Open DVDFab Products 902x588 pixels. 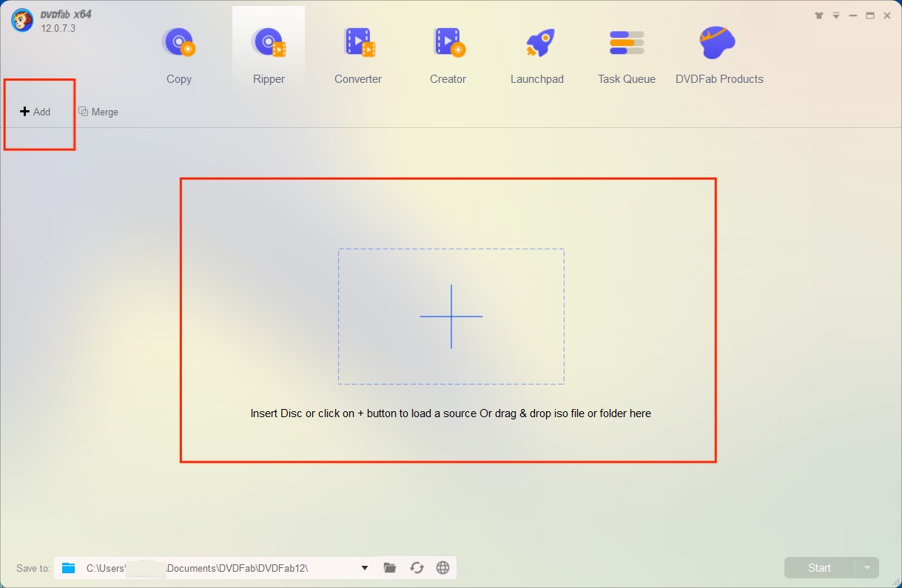(x=719, y=55)
